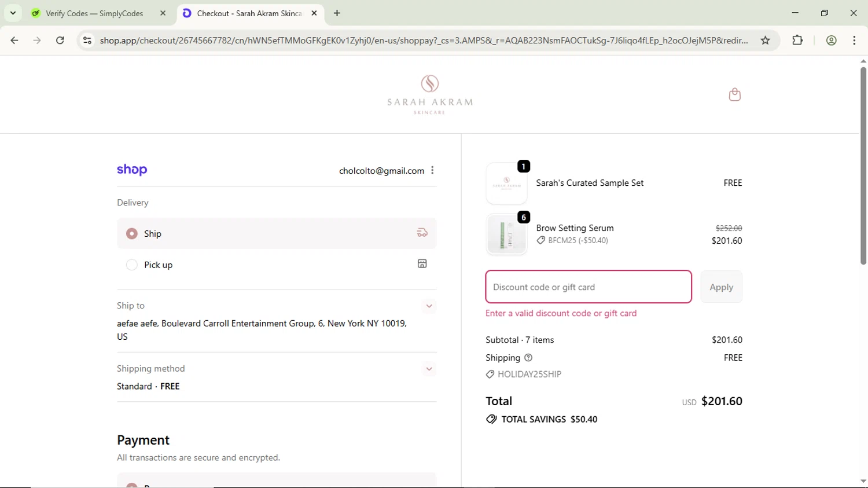The height and width of the screenshot is (488, 868).
Task: Click the cholcolto@gmail.com email text
Action: (x=381, y=171)
